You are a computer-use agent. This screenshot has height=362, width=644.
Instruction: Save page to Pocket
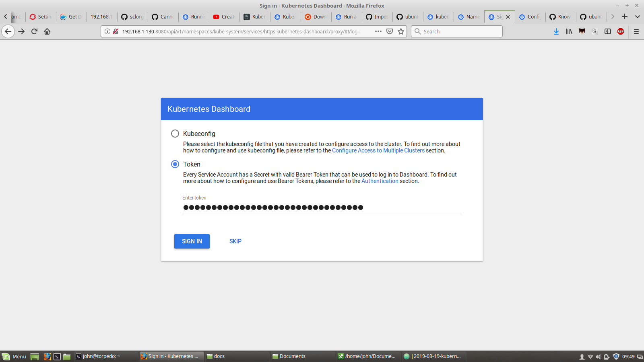coord(390,31)
